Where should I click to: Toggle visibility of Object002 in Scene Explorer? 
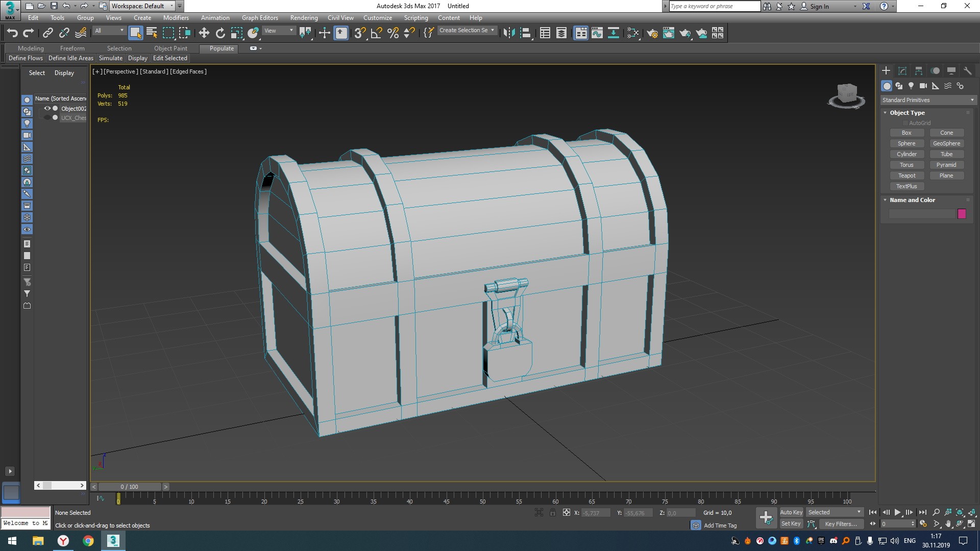coord(47,108)
